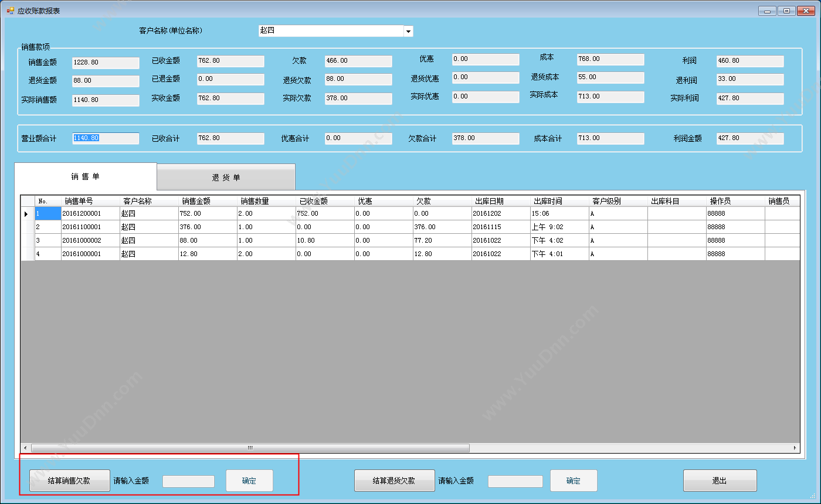
Task: Sort by the 操作员 column header
Action: point(735,201)
